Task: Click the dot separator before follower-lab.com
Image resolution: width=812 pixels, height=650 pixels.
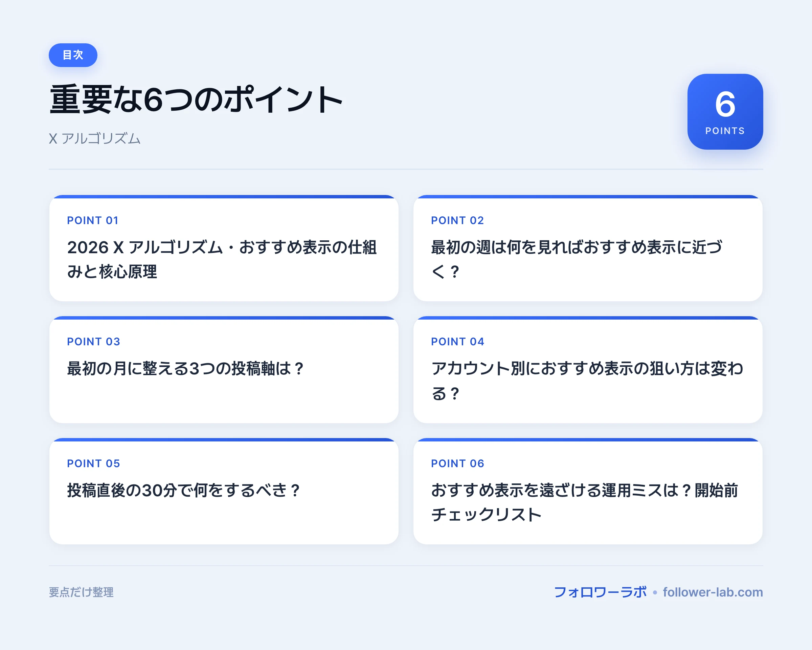Action: [x=655, y=593]
